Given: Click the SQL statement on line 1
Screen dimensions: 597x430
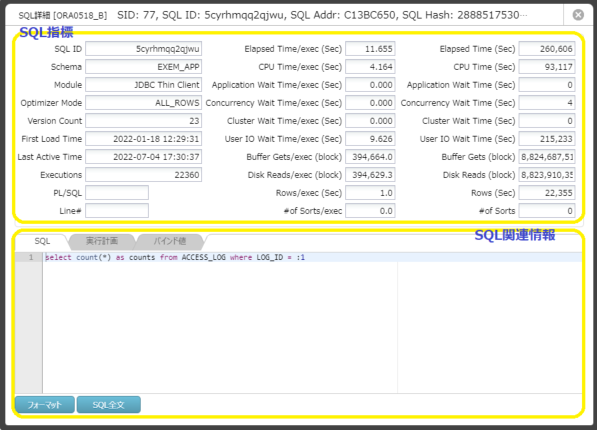Looking at the screenshot, I should pyautogui.click(x=175, y=257).
